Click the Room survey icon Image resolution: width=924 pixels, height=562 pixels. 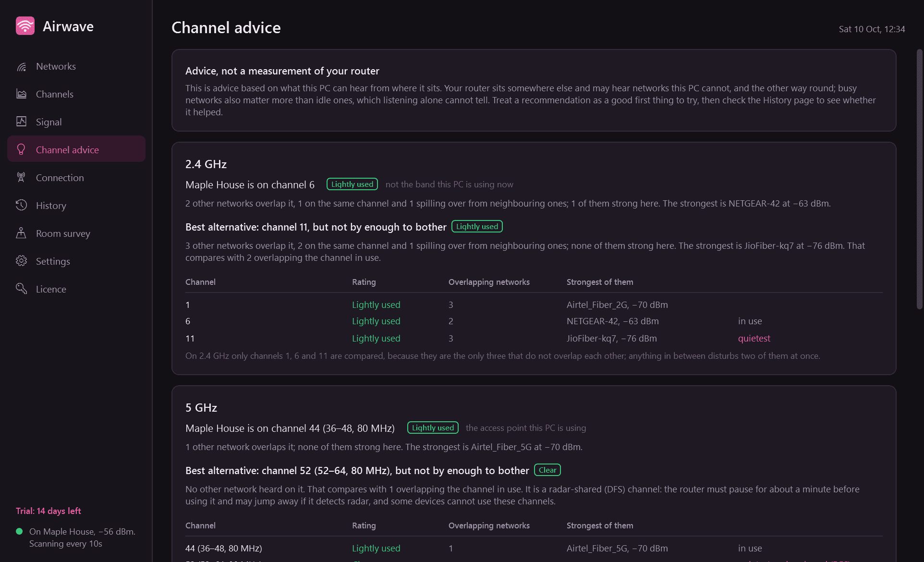pos(21,233)
